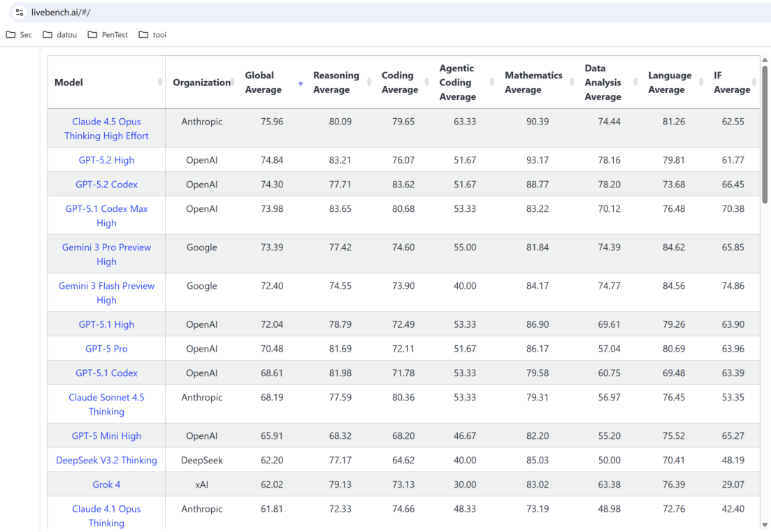Viewport: 771px width, 532px height.
Task: Open the GPT-5.1 Codex model link
Action: coord(106,373)
